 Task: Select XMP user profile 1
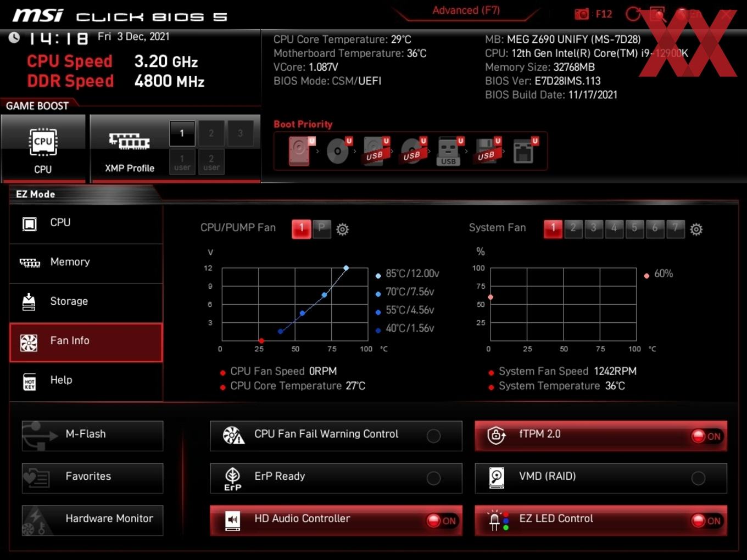182,162
